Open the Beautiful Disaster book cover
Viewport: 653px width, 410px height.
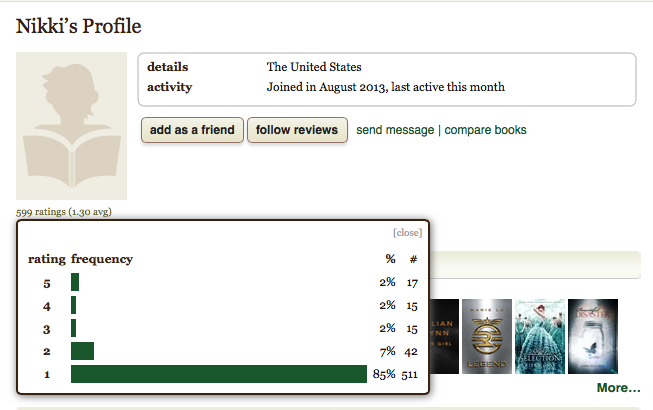[x=593, y=336]
